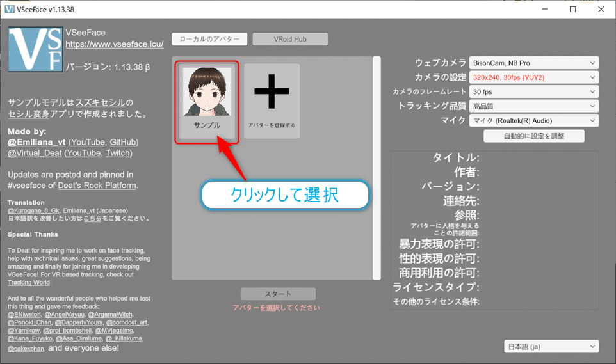The width and height of the screenshot is (616, 364).
Task: Maximize the VSeeFace window
Action: coord(573,9)
